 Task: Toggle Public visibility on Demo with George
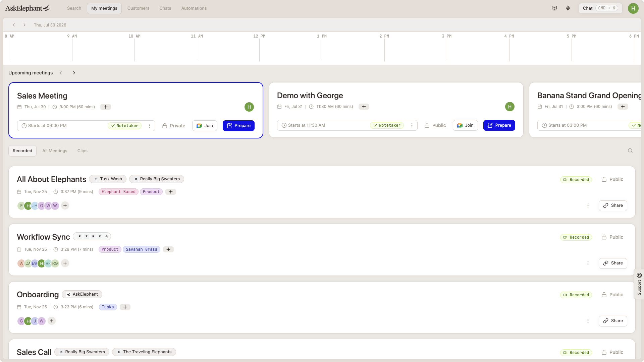coord(435,125)
